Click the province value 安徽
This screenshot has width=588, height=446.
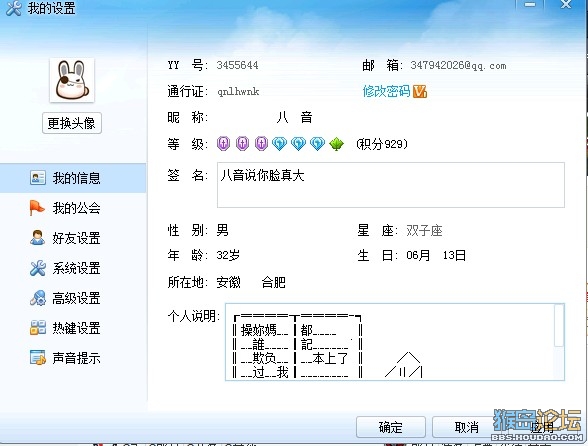[x=228, y=282]
